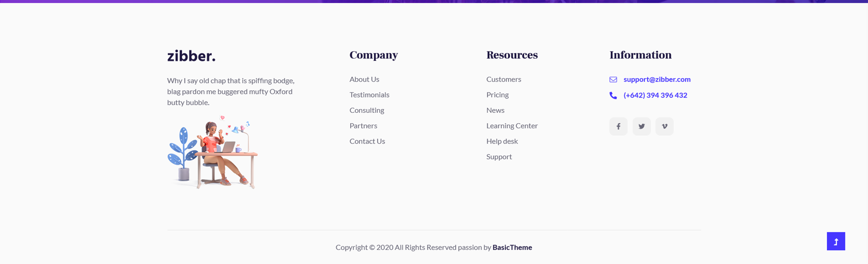
Task: Select the Customers resource link
Action: (504, 79)
